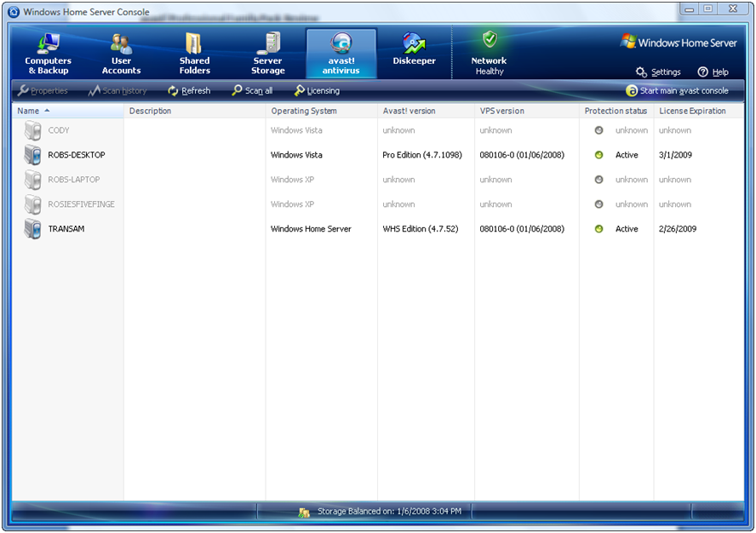Switch to the User Accounts tab
The width and height of the screenshot is (756, 533).
122,54
